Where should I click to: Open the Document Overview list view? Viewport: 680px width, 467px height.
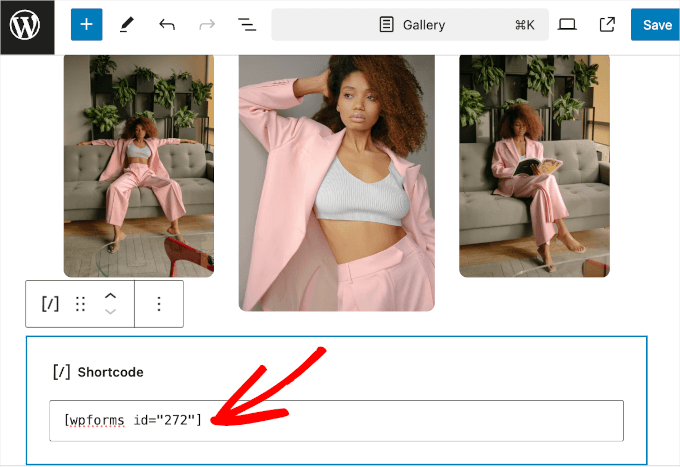click(247, 25)
